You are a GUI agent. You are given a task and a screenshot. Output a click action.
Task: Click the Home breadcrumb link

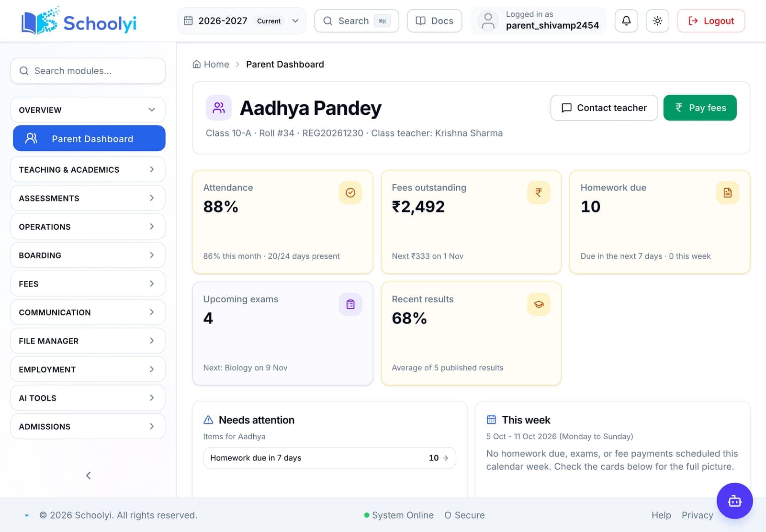pos(211,64)
